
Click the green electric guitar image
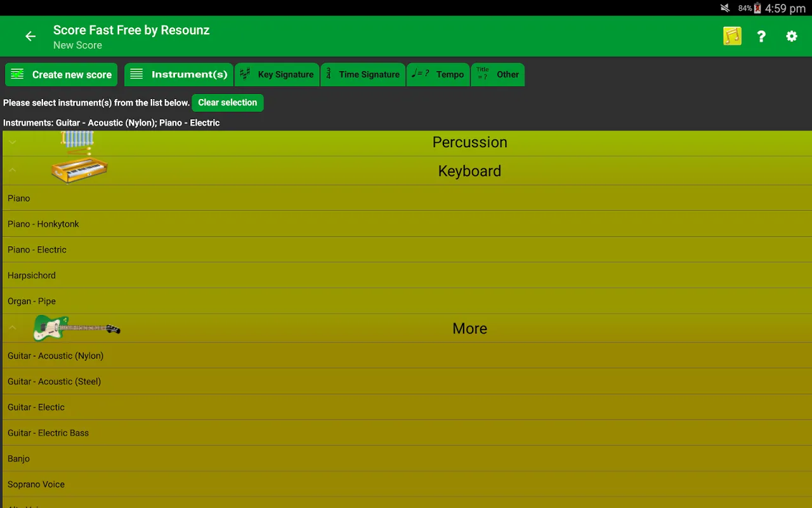pyautogui.click(x=77, y=328)
